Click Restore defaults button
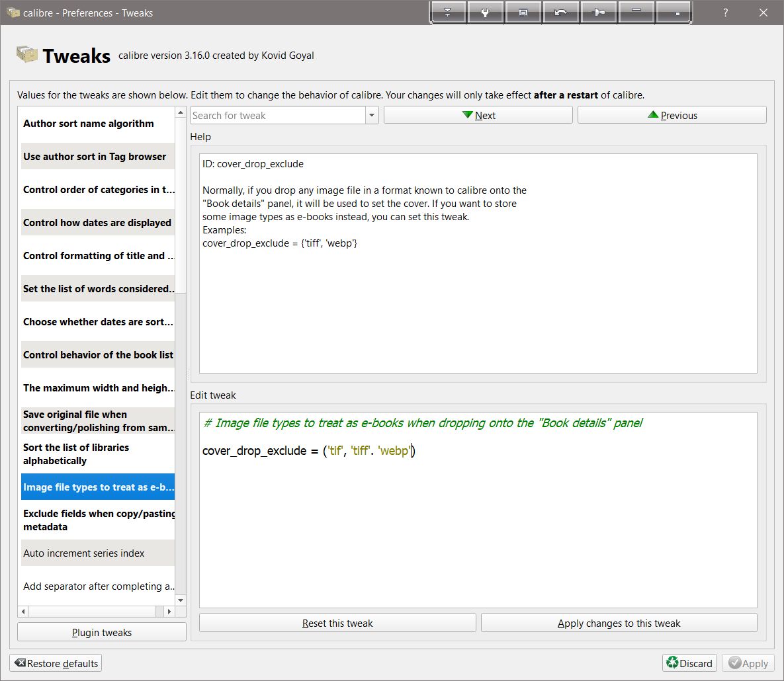The image size is (784, 681). coord(56,663)
